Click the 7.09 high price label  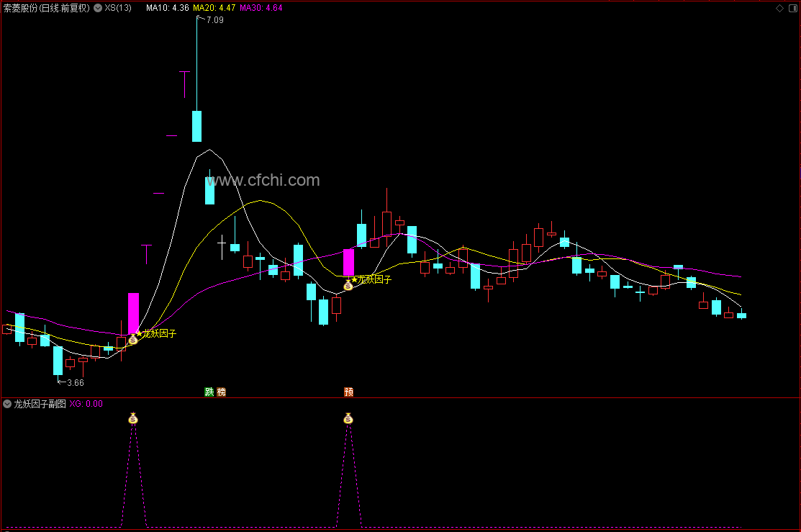pos(214,20)
